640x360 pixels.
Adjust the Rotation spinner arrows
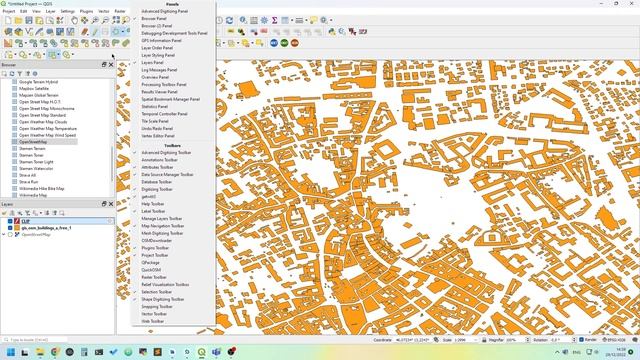click(x=574, y=340)
